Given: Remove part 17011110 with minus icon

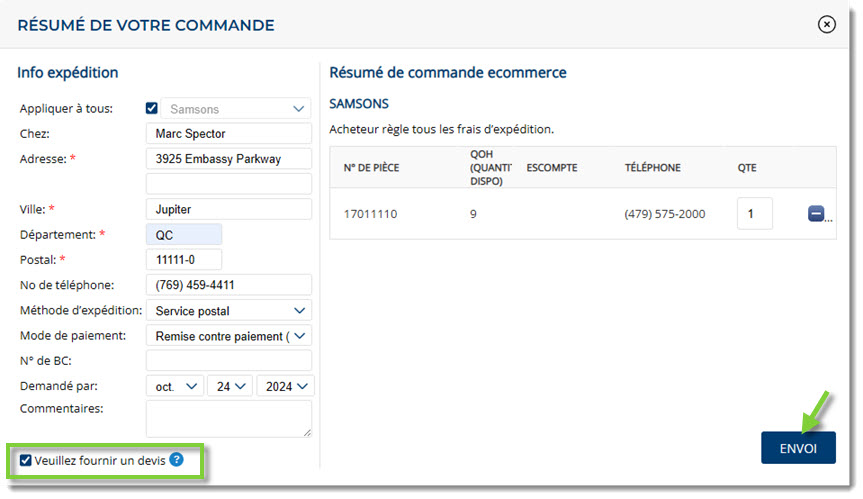Looking at the screenshot, I should pos(816,213).
